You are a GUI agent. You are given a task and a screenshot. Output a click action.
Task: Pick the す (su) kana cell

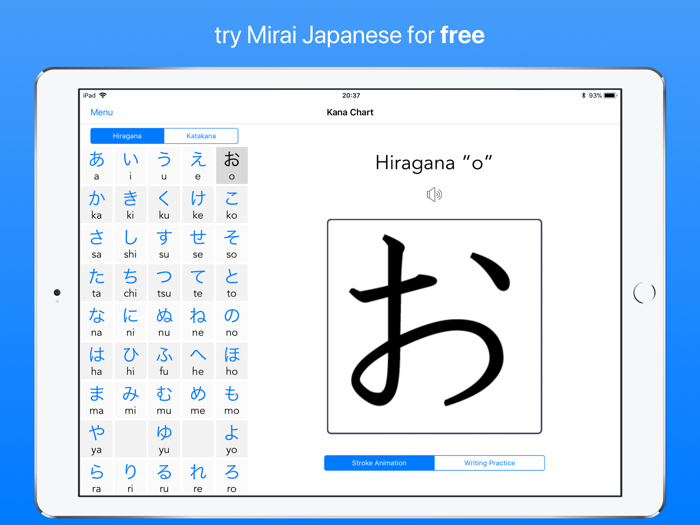[164, 244]
